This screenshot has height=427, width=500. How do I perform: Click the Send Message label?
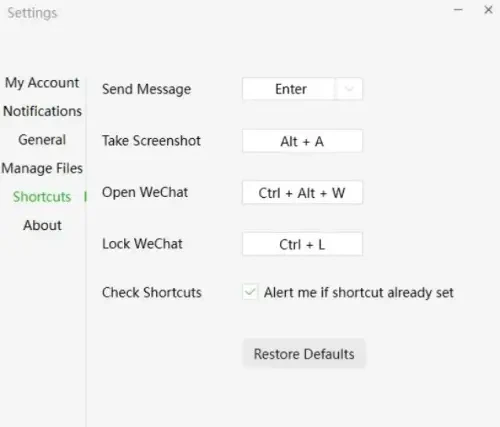146,89
